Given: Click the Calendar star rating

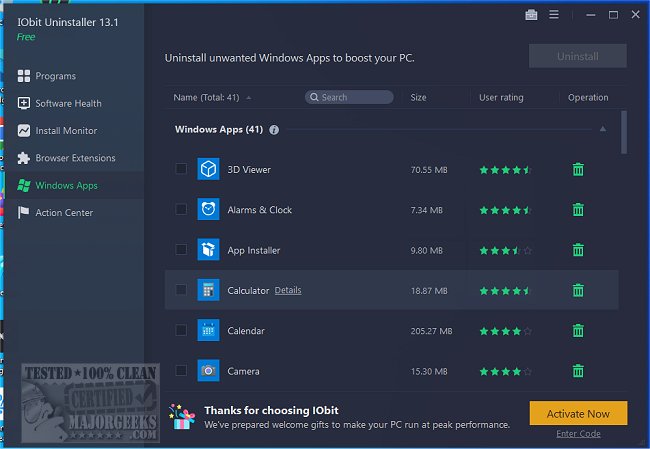Looking at the screenshot, I should pyautogui.click(x=505, y=331).
